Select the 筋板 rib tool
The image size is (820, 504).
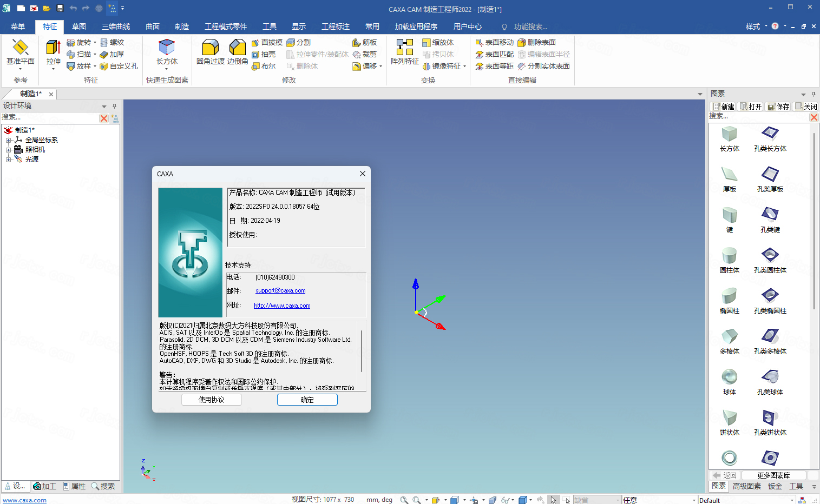coord(365,42)
